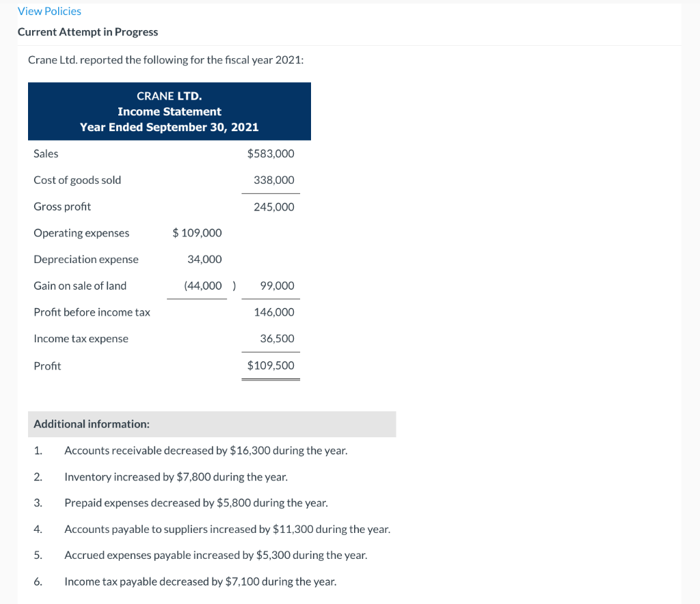Select the $583,000 sales figure
The image size is (700, 604).
(x=271, y=153)
